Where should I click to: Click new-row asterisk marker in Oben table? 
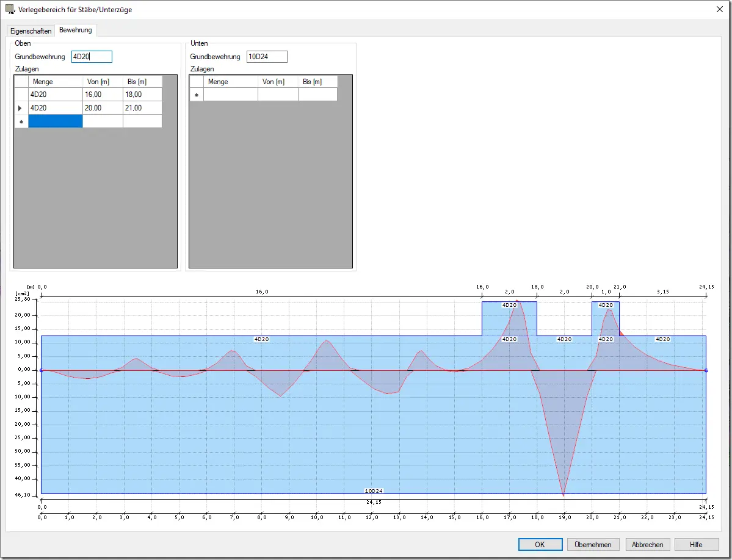click(21, 121)
